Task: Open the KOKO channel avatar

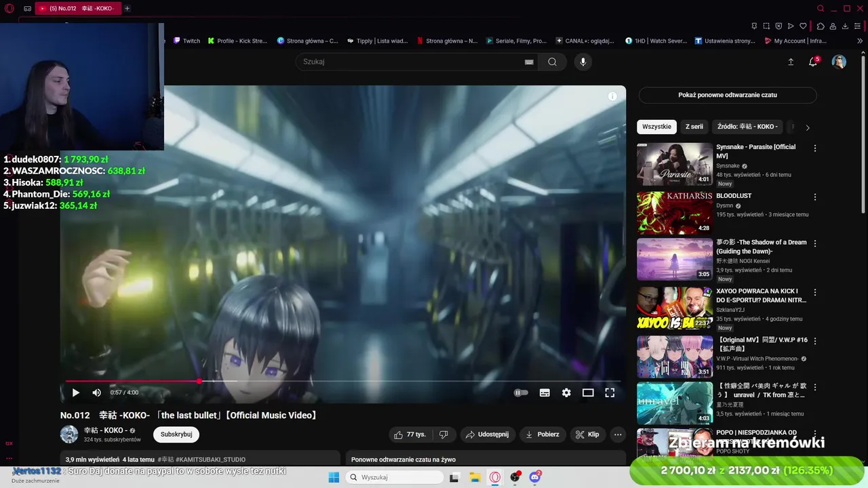Action: pyautogui.click(x=69, y=434)
